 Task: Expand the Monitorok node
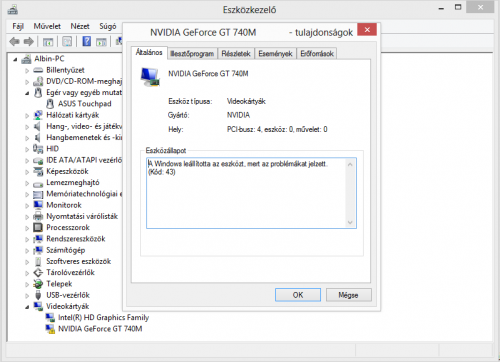[x=27, y=205]
